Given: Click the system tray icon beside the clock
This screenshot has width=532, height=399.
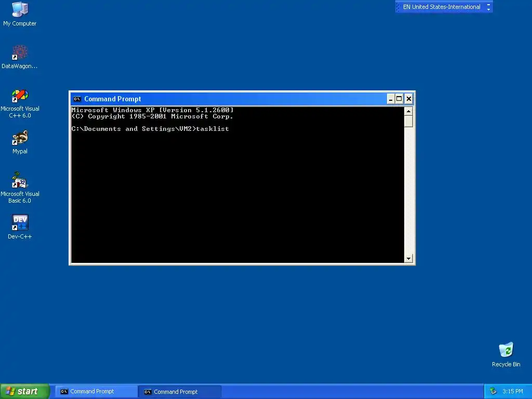Looking at the screenshot, I should tap(493, 391).
